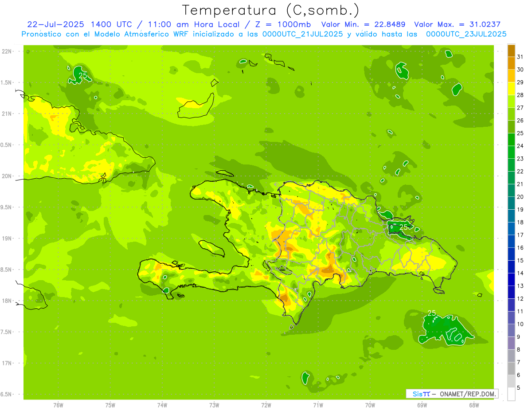Click the "9.5N" latitude axis label

[6, 207]
